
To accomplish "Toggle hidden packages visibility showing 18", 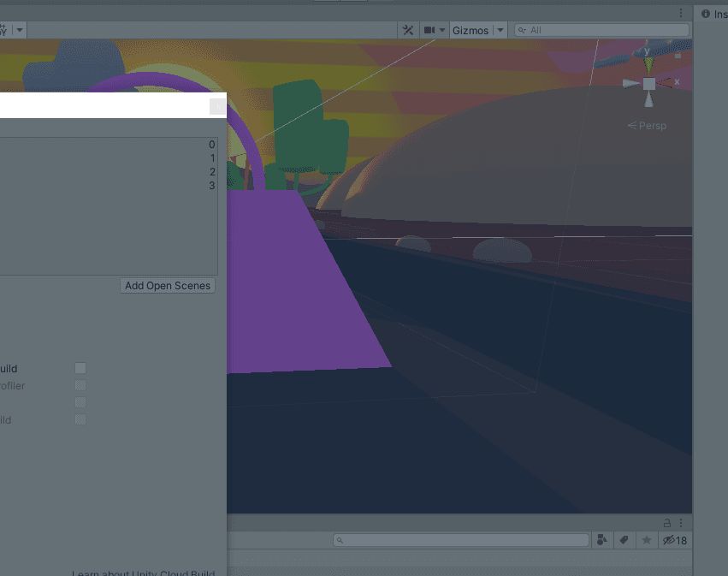I will pos(675,540).
